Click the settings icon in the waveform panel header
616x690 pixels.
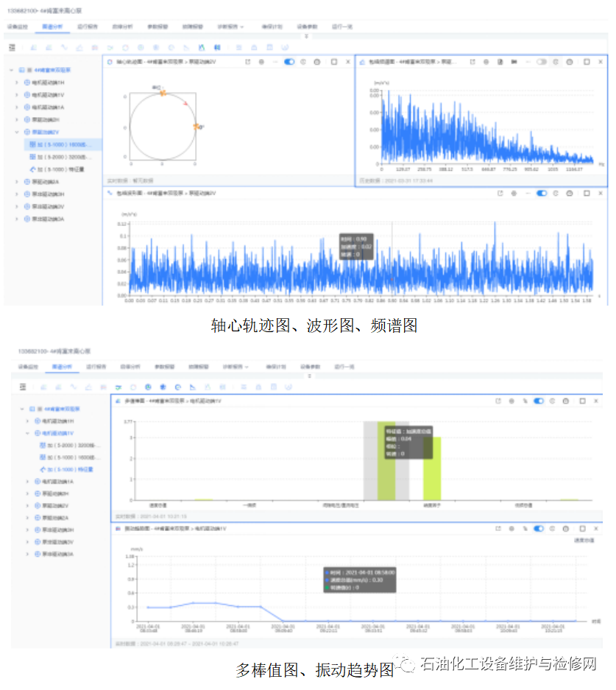point(514,193)
